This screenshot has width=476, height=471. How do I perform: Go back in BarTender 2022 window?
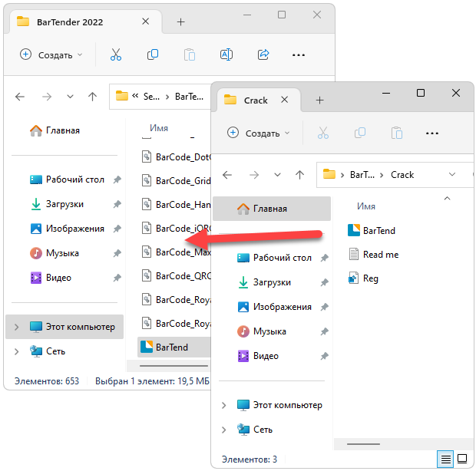(x=20, y=97)
